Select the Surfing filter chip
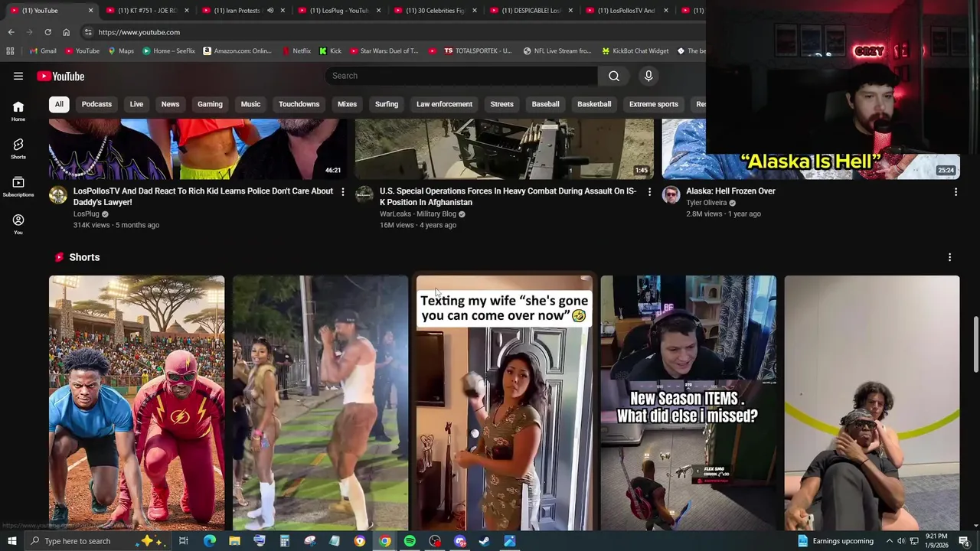 387,104
